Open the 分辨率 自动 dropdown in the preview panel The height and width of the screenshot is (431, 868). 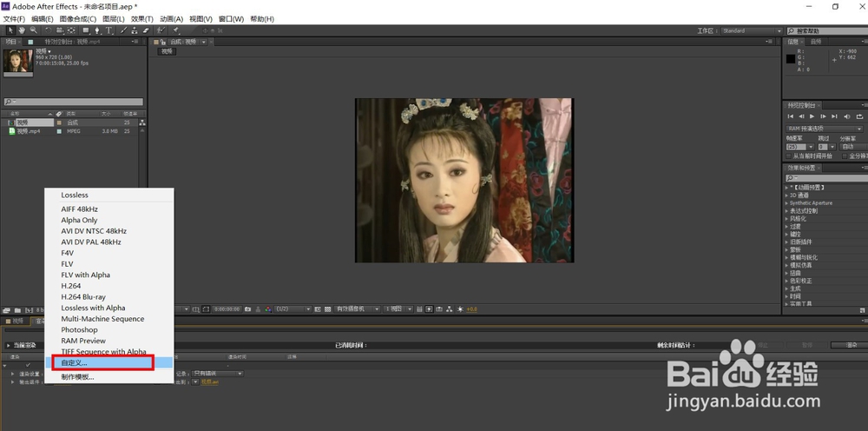click(x=853, y=147)
